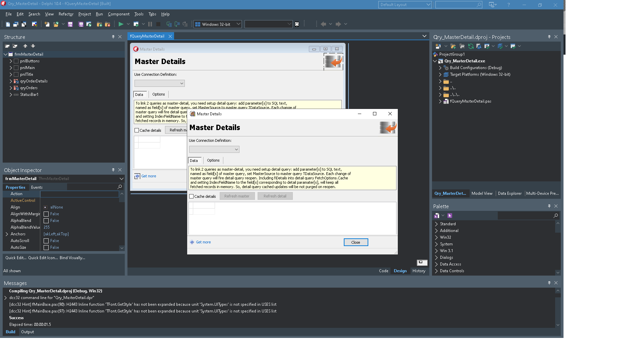The image size is (644, 351).
Task: Click the device refresh icon beside empty combo
Action: click(x=297, y=24)
